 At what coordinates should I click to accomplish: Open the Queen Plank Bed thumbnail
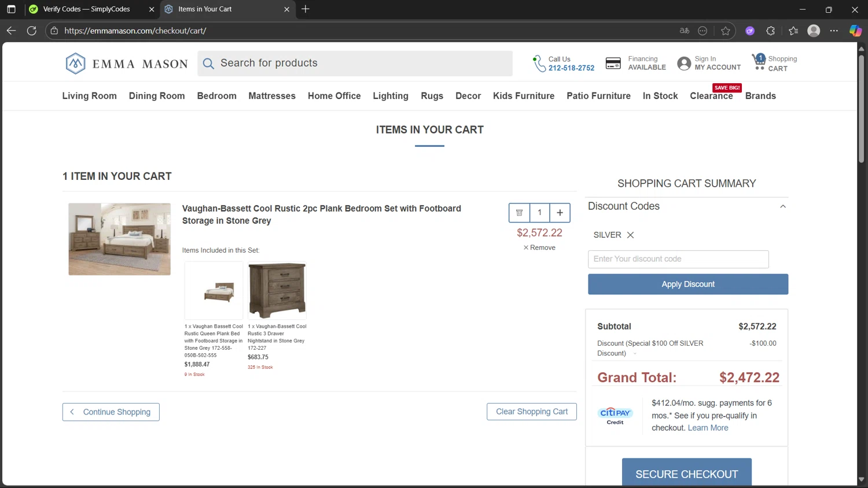point(214,290)
